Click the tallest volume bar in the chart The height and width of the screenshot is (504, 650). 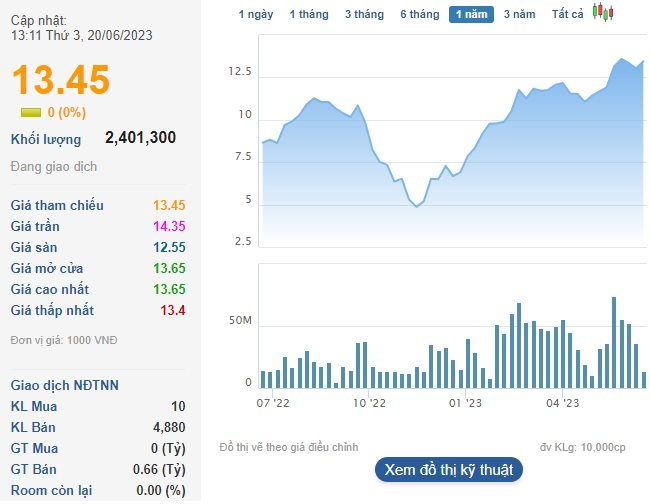[614, 342]
